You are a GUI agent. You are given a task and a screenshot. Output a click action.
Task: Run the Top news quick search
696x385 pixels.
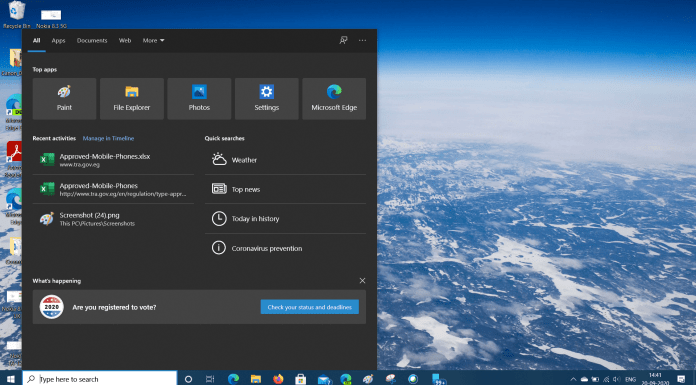click(285, 189)
